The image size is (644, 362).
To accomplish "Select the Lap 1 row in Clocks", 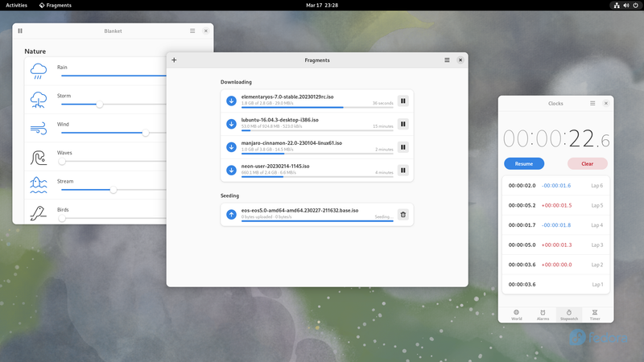I will [x=555, y=285].
